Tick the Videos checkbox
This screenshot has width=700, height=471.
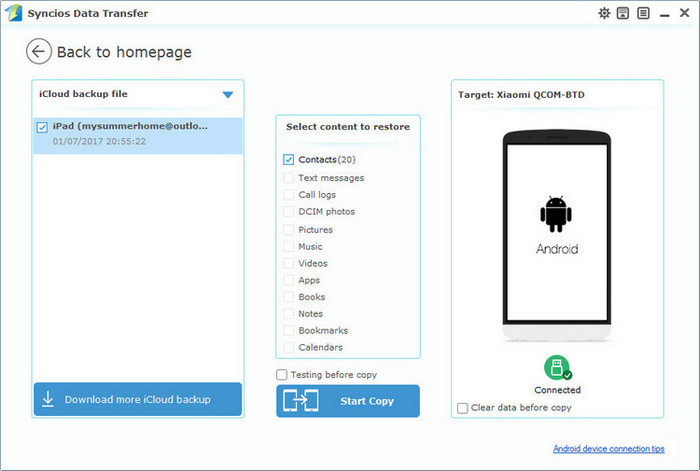pos(288,263)
